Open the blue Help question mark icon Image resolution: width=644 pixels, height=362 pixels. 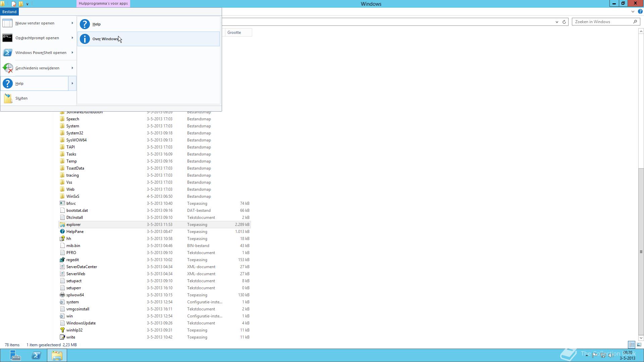[640, 12]
